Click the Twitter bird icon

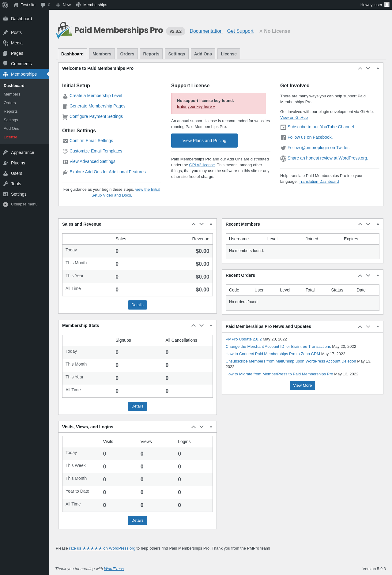pos(283,148)
